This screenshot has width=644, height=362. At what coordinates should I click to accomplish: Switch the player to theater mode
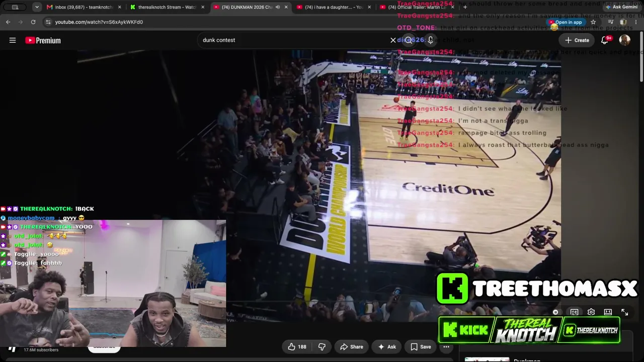tap(608, 312)
